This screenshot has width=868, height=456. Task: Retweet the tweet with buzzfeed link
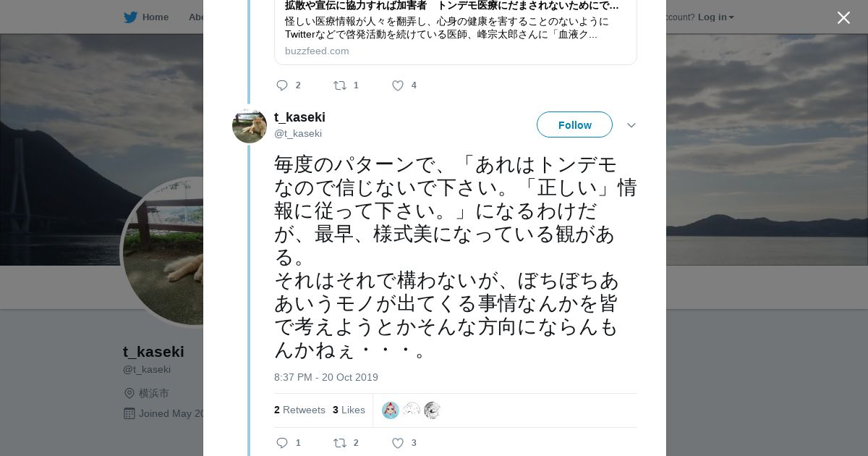click(339, 85)
